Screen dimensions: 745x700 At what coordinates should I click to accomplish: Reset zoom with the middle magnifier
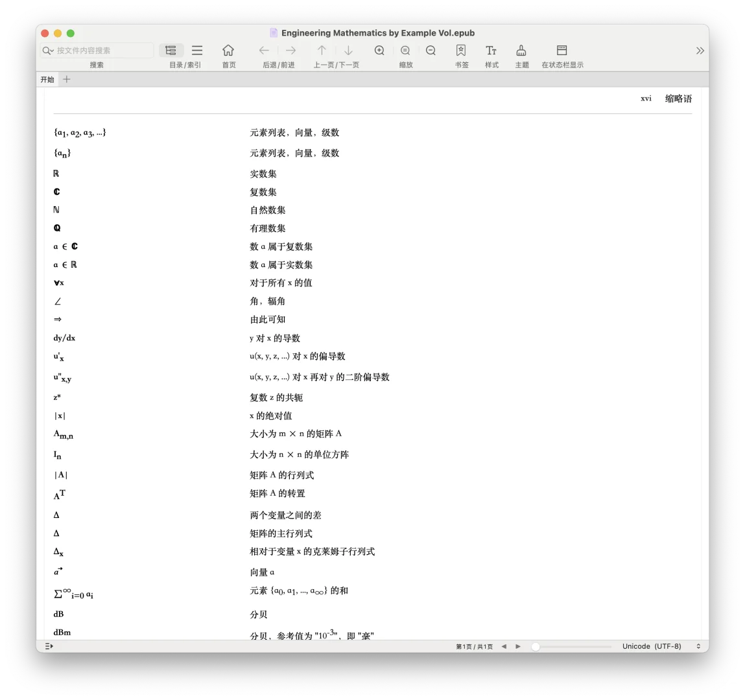pyautogui.click(x=405, y=51)
